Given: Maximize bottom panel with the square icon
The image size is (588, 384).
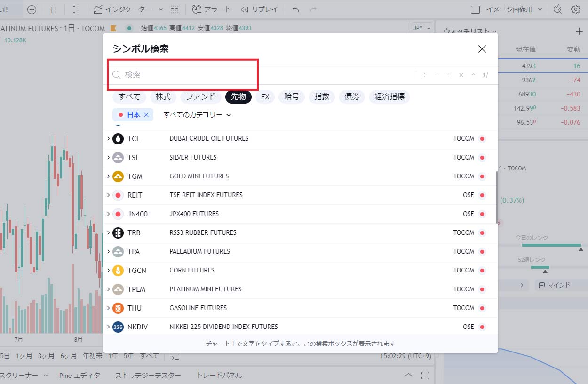Looking at the screenshot, I should 425,375.
